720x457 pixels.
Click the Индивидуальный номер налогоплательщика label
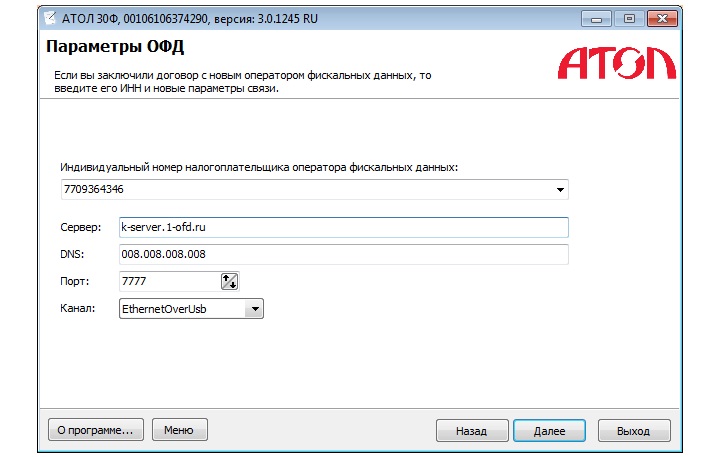(x=259, y=167)
